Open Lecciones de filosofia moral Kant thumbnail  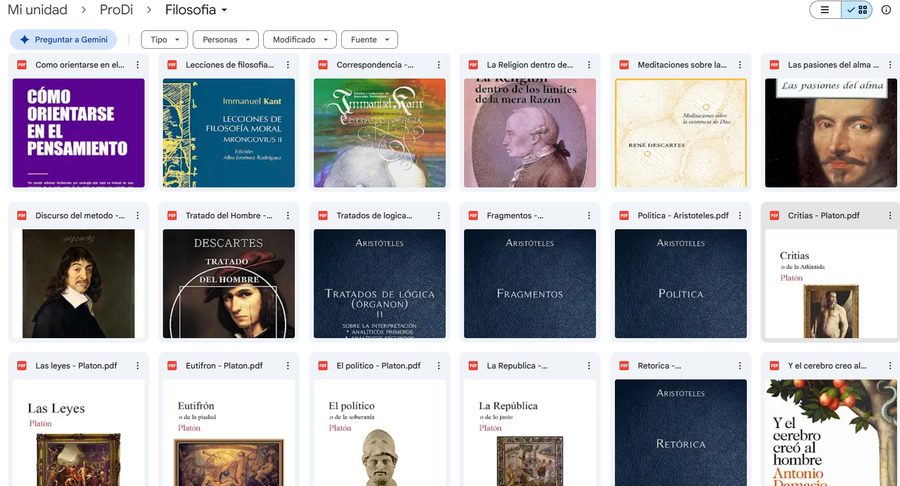229,133
